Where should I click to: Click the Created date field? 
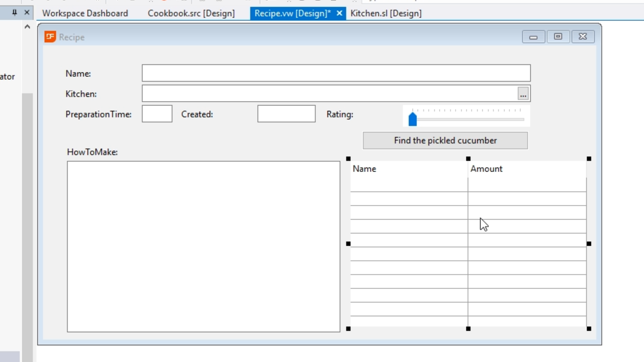pos(286,114)
